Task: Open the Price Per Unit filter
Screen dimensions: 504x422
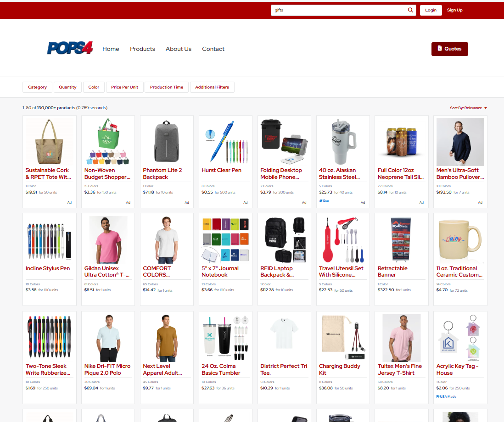Action: (124, 87)
